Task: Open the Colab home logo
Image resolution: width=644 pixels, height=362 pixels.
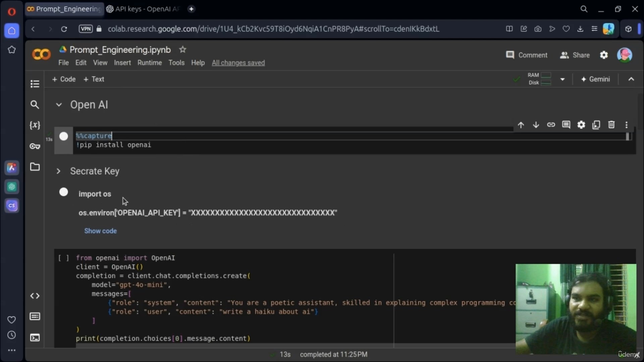Action: (x=41, y=54)
